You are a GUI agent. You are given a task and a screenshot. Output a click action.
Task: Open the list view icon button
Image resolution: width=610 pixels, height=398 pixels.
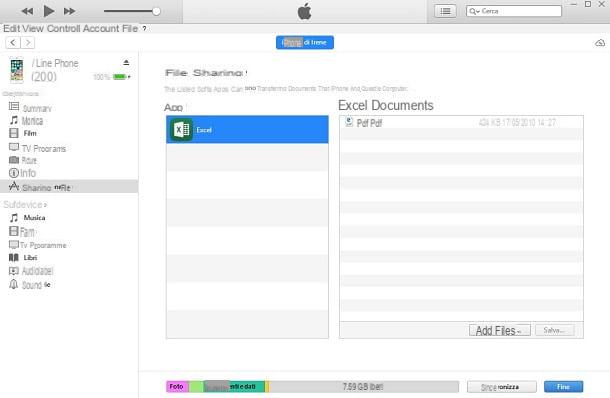pos(445,11)
